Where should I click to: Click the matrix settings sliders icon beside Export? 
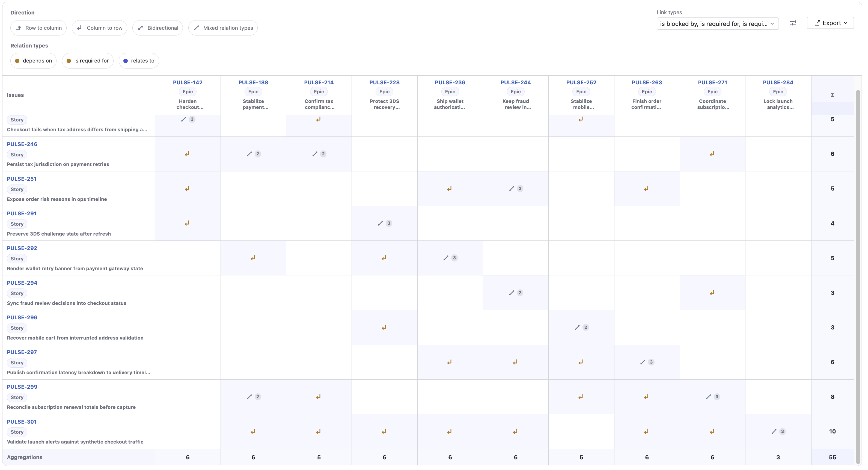click(x=792, y=23)
